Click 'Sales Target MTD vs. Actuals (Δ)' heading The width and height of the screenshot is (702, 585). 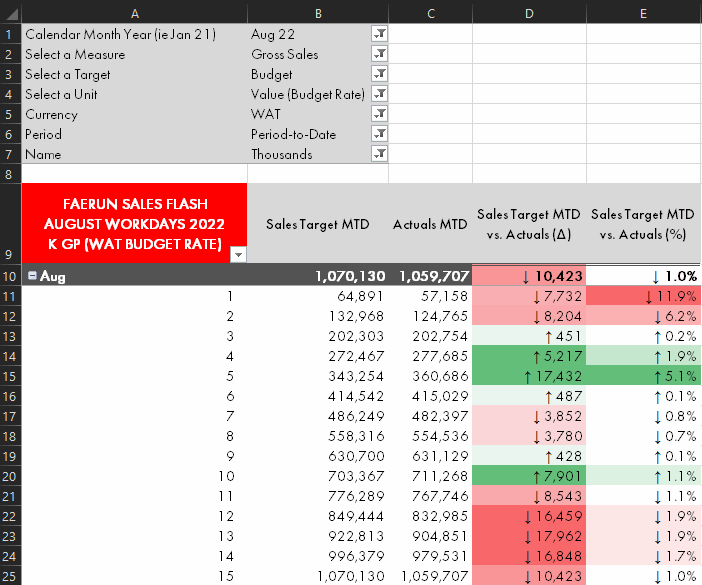click(529, 224)
